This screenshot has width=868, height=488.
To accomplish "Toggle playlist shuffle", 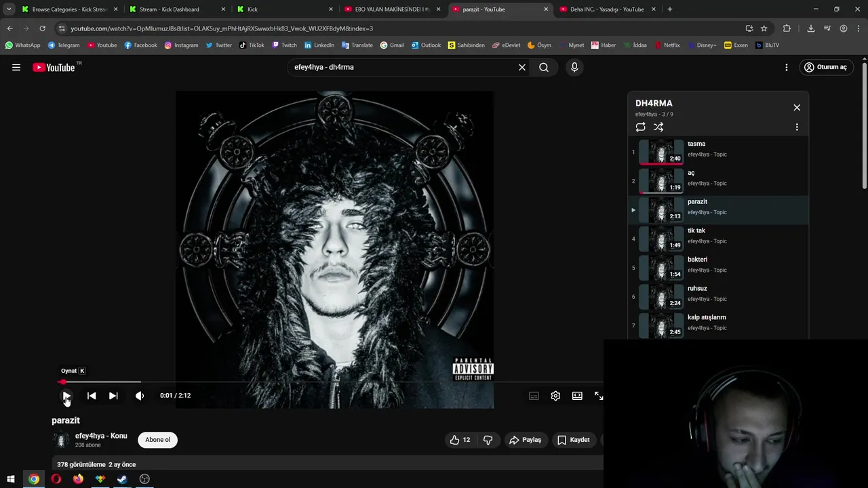I will 658,127.
